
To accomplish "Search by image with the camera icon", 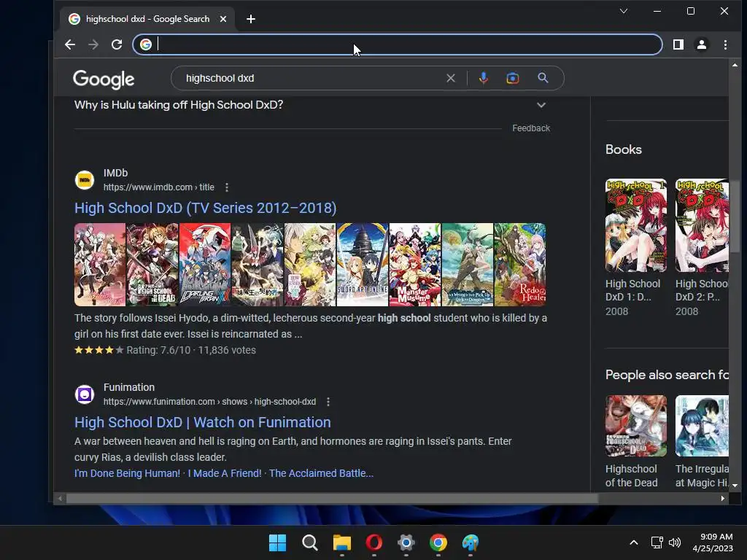I will pos(513,78).
